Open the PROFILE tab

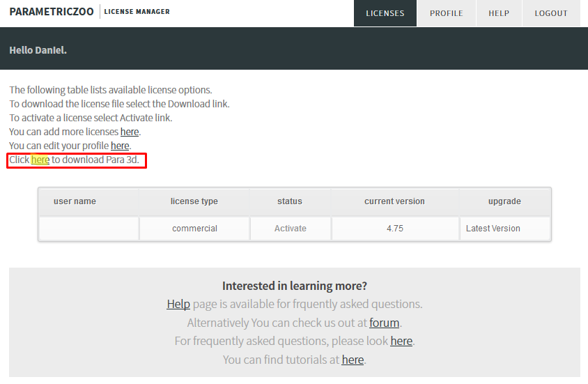pos(447,13)
